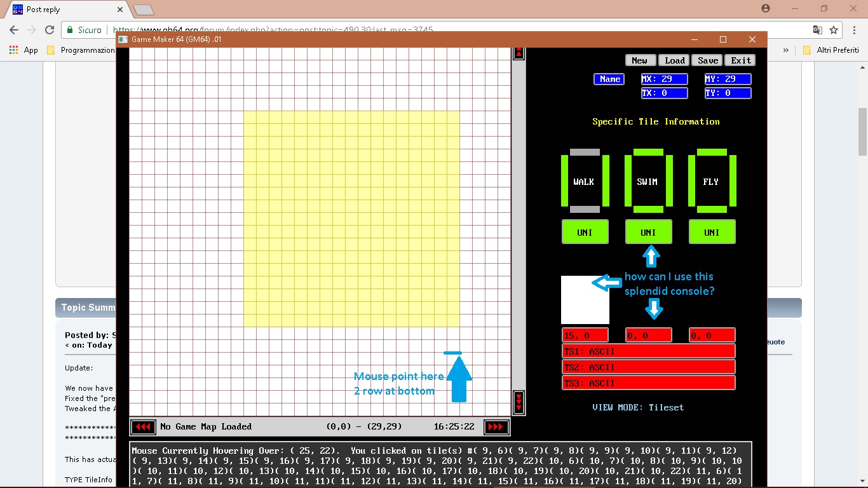The width and height of the screenshot is (868, 488).
Task: Click the UNI button under SWIM
Action: (648, 233)
